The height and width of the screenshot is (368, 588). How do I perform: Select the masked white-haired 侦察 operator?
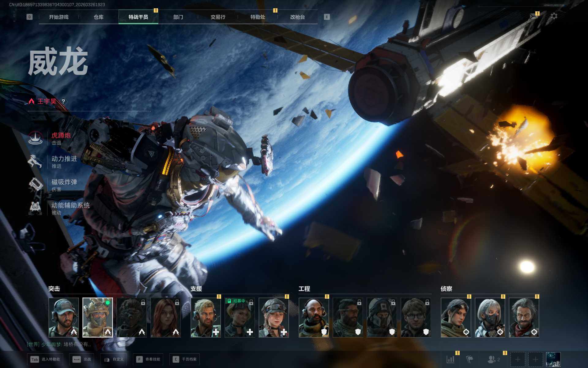coord(490,317)
